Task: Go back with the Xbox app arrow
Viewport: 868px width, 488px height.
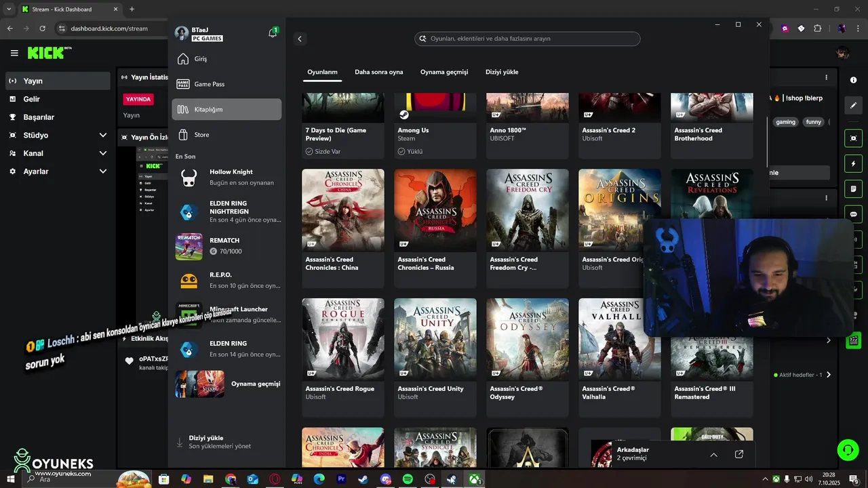Action: (300, 39)
